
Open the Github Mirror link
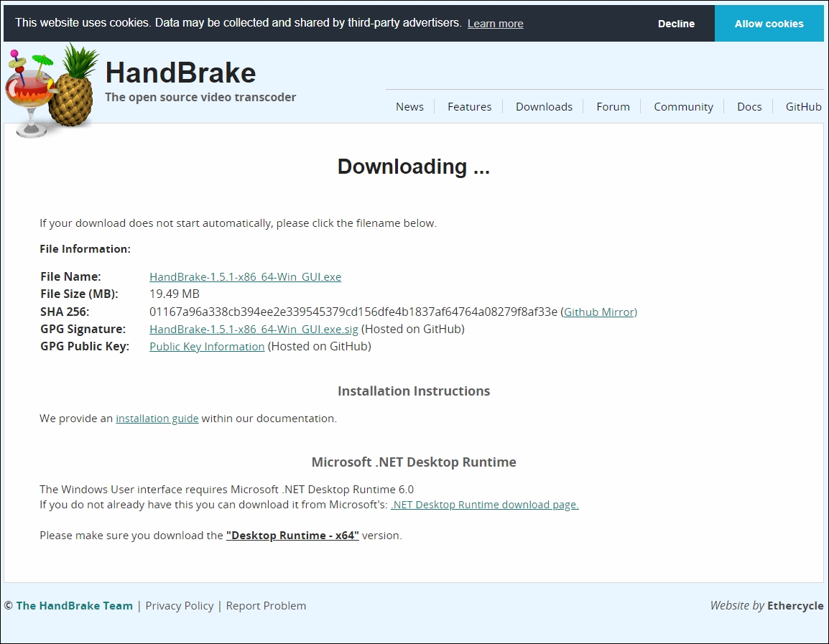pyautogui.click(x=598, y=312)
